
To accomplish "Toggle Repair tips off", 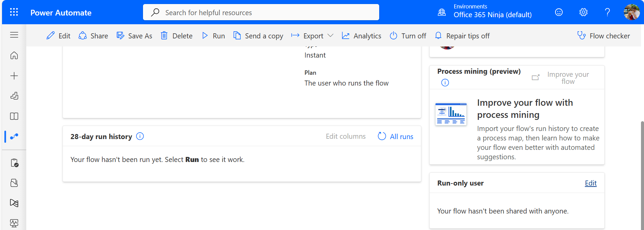I will (x=462, y=36).
